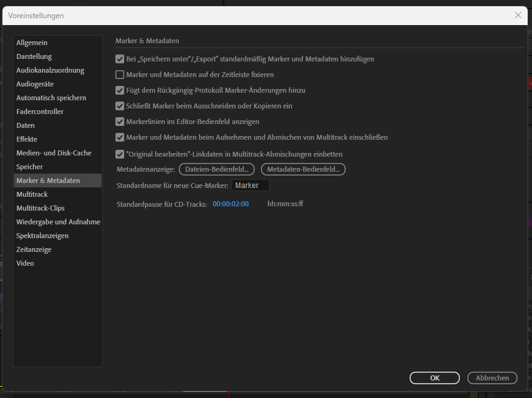Viewport: 532px width, 398px height.
Task: Adjust the 00:00:02:00 CD-track pause value
Action: point(230,203)
